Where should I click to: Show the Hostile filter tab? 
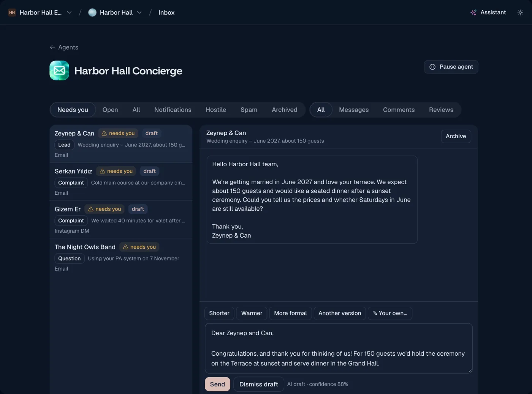coord(216,110)
